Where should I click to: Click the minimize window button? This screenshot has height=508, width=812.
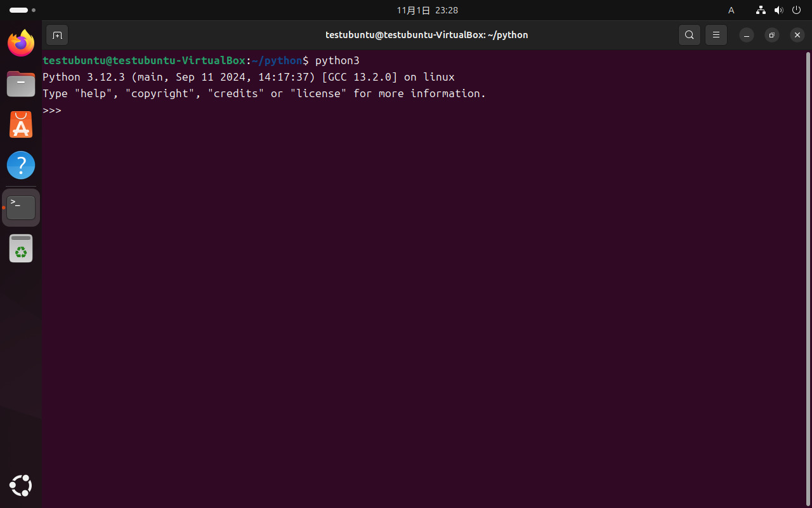point(746,35)
